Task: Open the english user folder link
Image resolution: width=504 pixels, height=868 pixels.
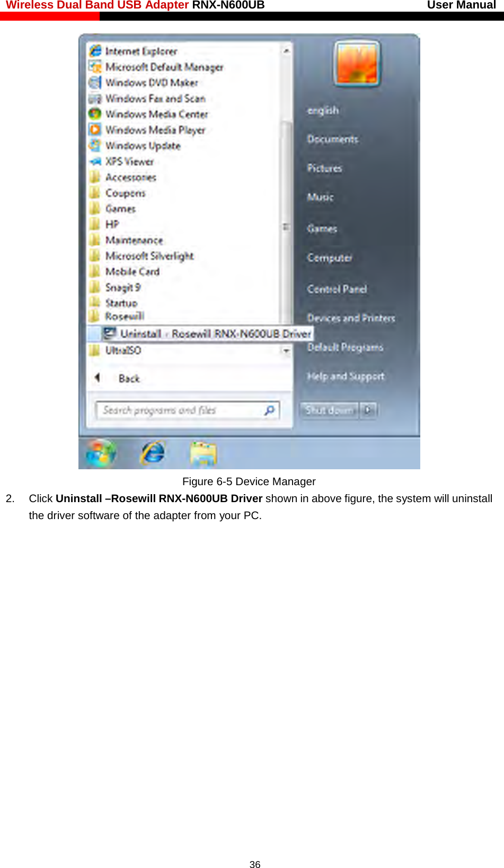Action: 323,110
